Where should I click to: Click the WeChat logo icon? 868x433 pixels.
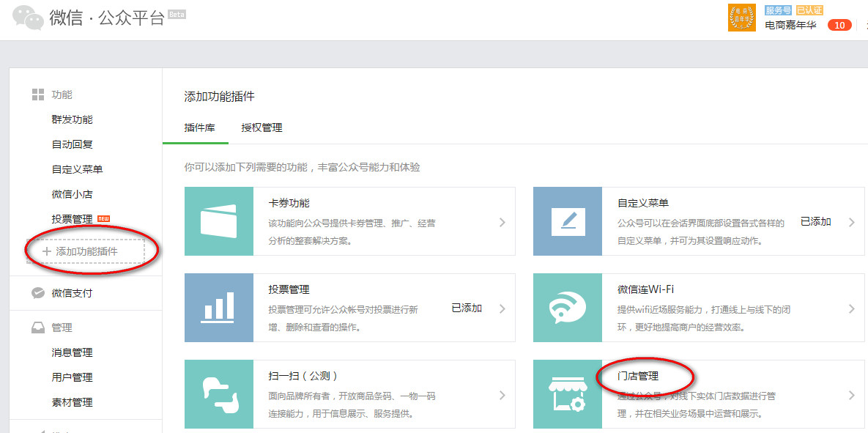click(x=28, y=18)
